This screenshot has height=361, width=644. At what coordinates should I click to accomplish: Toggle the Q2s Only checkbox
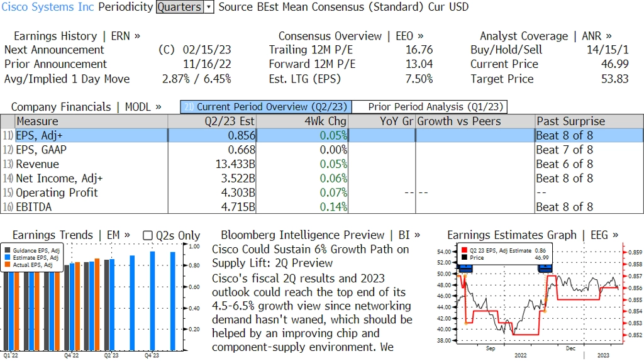(147, 235)
